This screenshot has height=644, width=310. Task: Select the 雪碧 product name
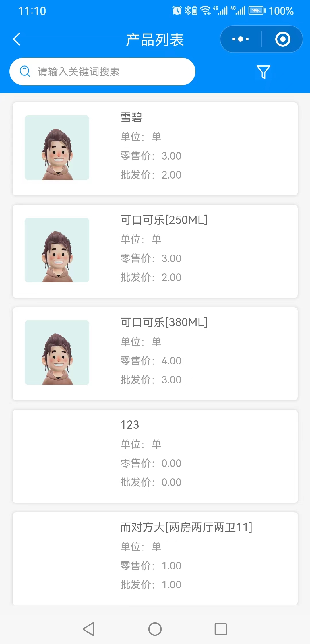pyautogui.click(x=131, y=117)
